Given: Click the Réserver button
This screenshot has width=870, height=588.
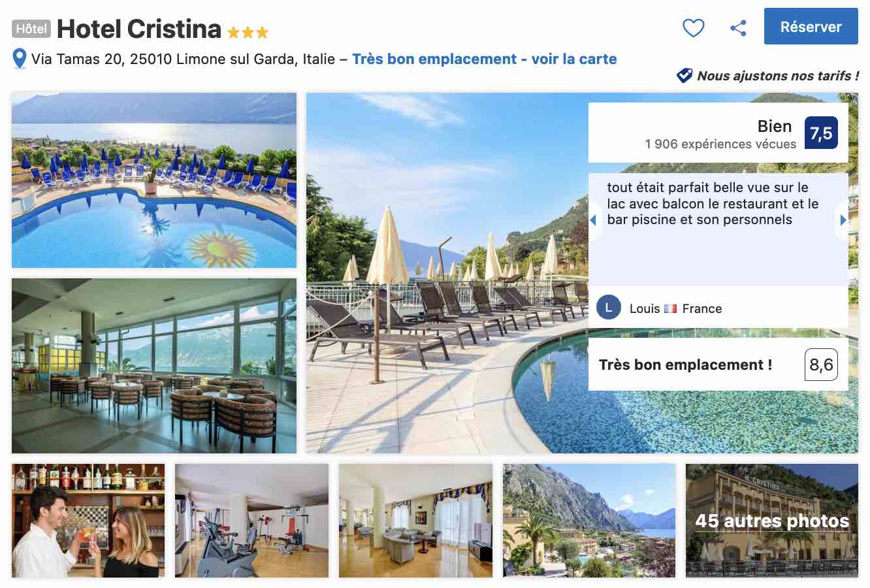Looking at the screenshot, I should pos(811,27).
